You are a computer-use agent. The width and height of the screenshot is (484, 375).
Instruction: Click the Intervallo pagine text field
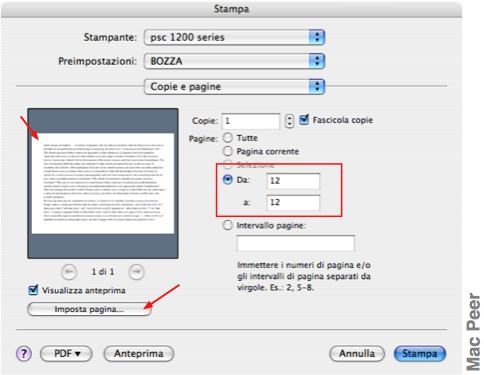coord(296,243)
